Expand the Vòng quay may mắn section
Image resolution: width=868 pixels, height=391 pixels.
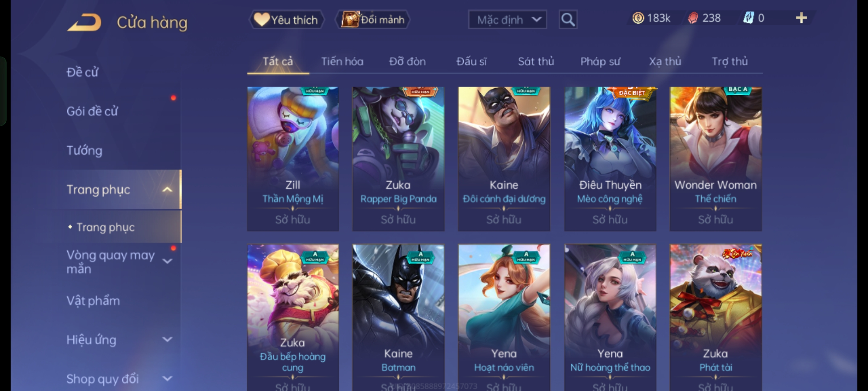pos(167,261)
